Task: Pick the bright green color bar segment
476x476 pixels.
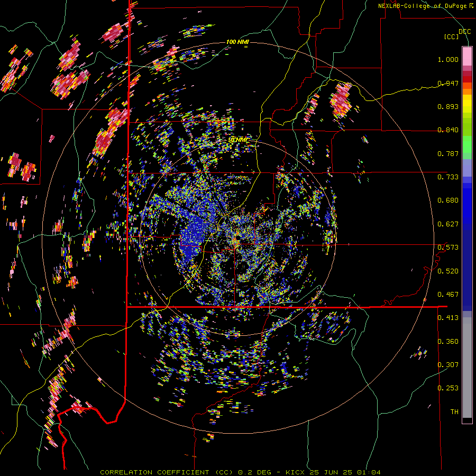Action: (x=467, y=144)
